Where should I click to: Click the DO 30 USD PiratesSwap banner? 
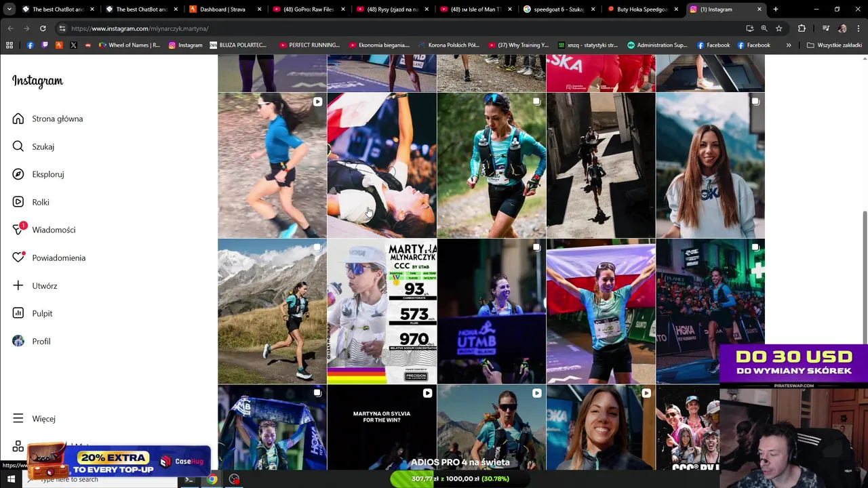coord(793,364)
